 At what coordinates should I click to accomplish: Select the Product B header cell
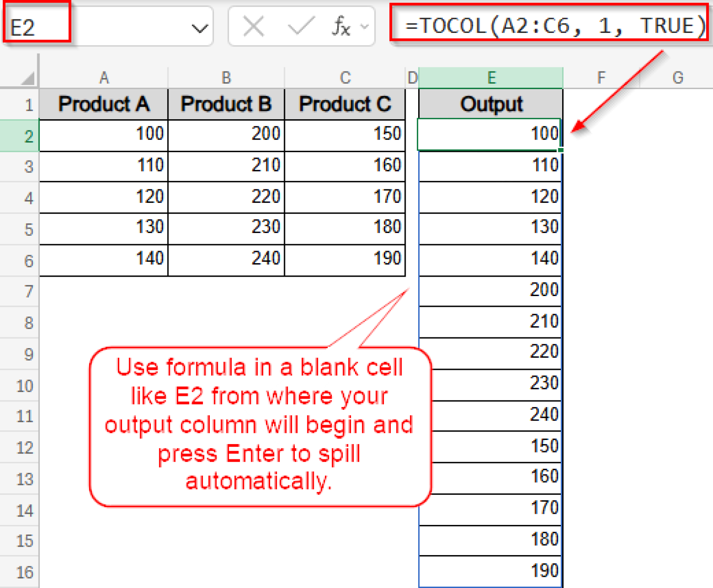(226, 104)
